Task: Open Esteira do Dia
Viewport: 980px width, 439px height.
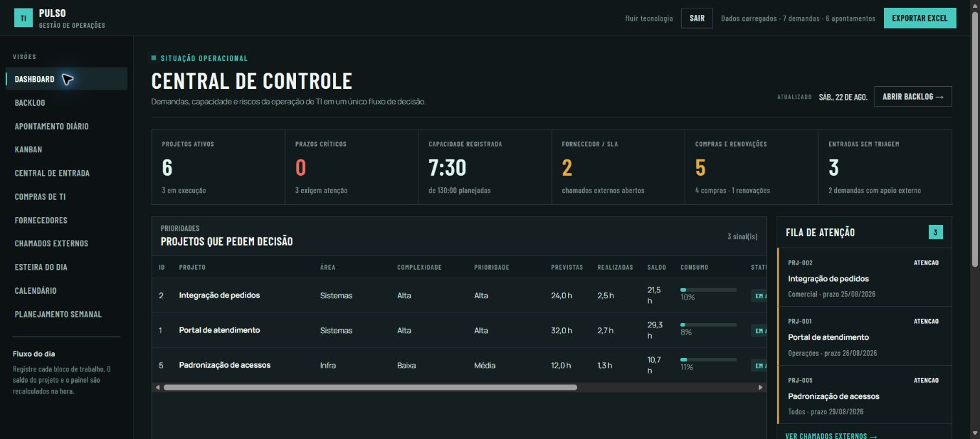Action: click(66, 267)
